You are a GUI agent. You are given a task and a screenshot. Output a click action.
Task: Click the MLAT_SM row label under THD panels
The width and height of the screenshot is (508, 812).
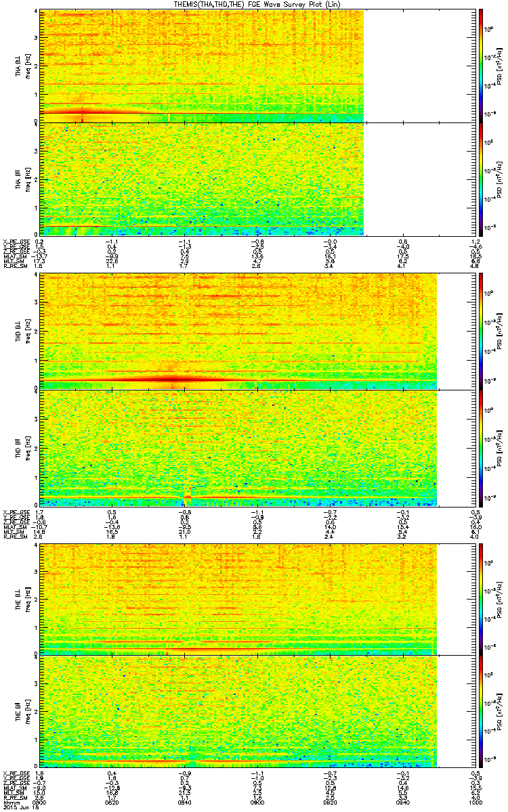15,526
